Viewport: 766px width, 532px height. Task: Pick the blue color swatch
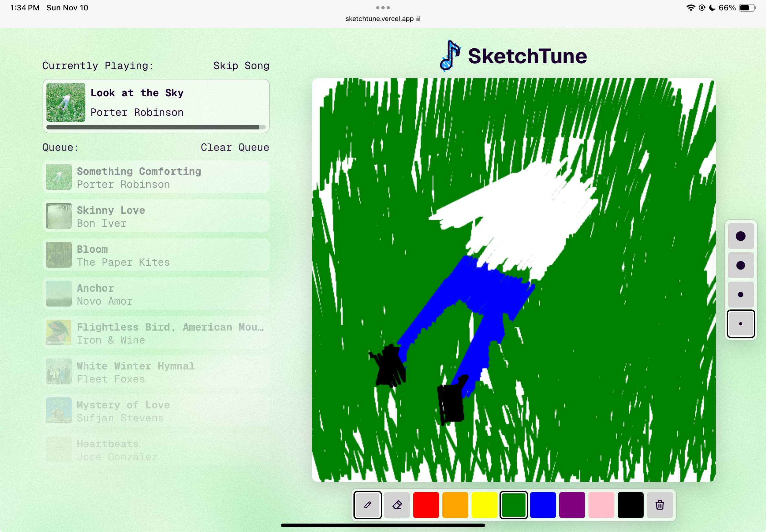pyautogui.click(x=543, y=505)
